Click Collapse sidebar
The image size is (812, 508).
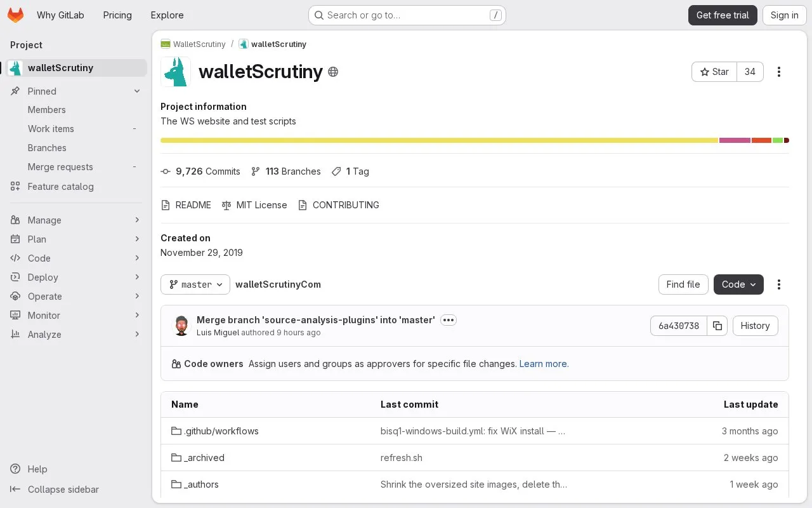tap(55, 490)
